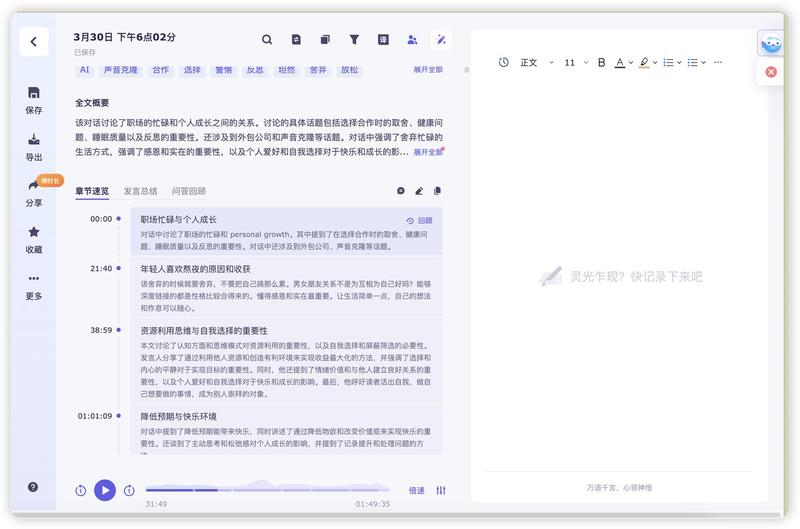
Task: Expand the full summary via 展开全部 link
Action: tap(428, 152)
